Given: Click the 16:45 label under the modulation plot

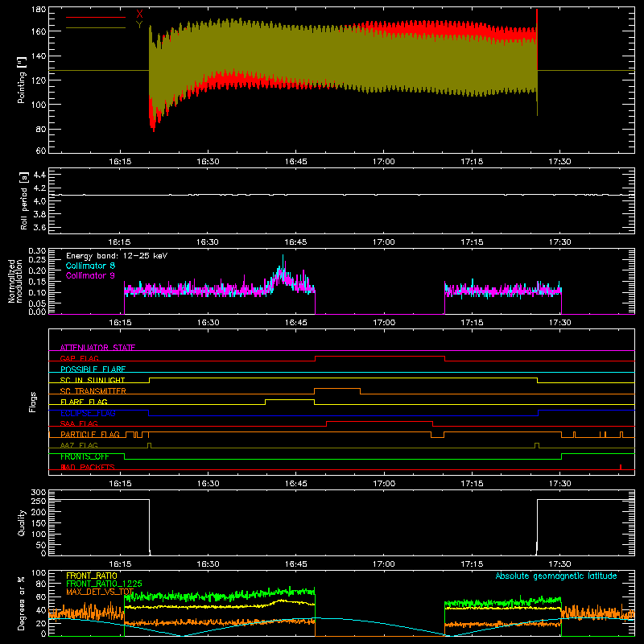Looking at the screenshot, I should pyautogui.click(x=295, y=323).
